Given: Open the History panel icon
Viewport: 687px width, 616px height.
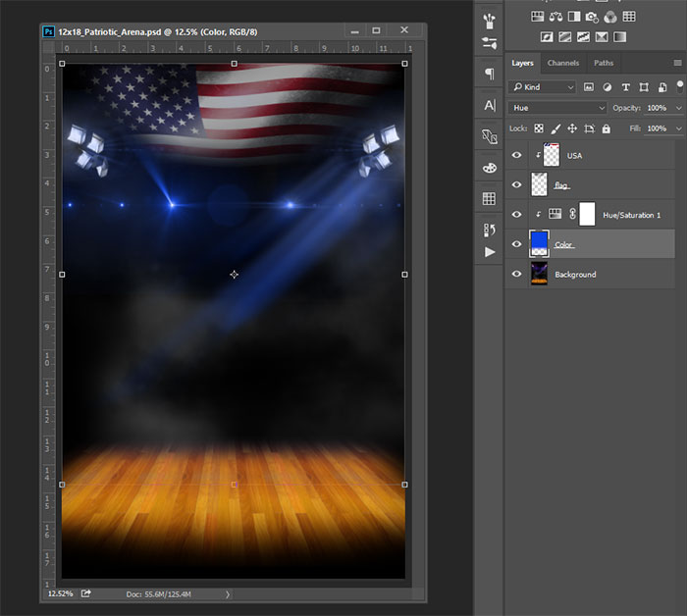Looking at the screenshot, I should (489, 230).
